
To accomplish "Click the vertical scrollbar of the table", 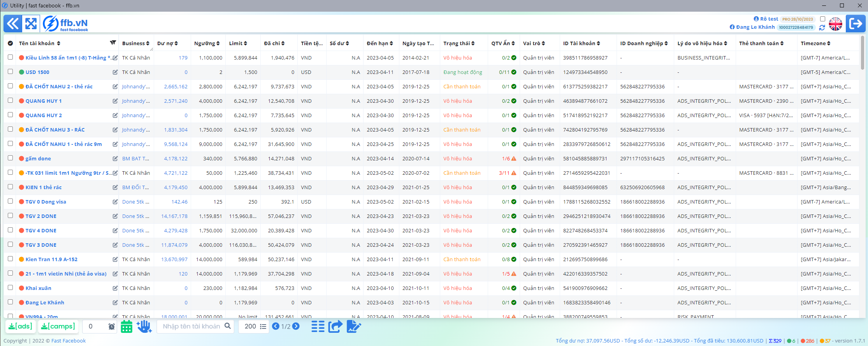I will coord(863,53).
